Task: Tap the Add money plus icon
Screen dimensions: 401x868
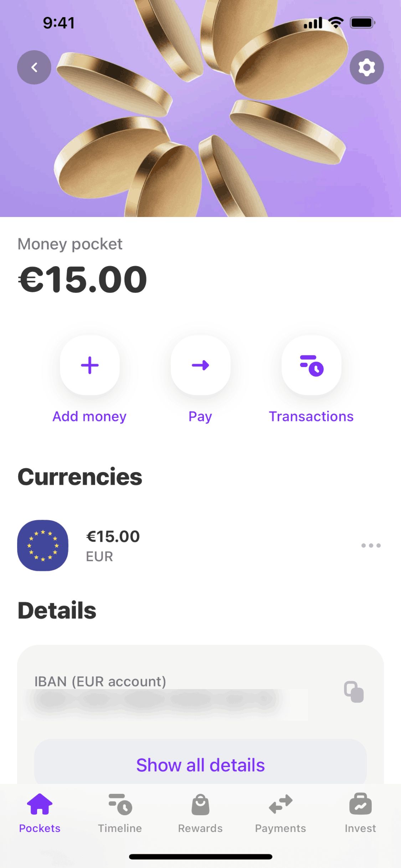Action: click(90, 365)
